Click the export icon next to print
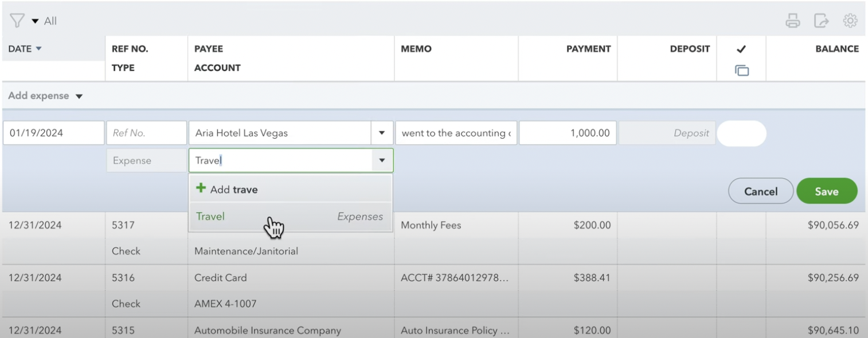The image size is (868, 338). pos(822,20)
